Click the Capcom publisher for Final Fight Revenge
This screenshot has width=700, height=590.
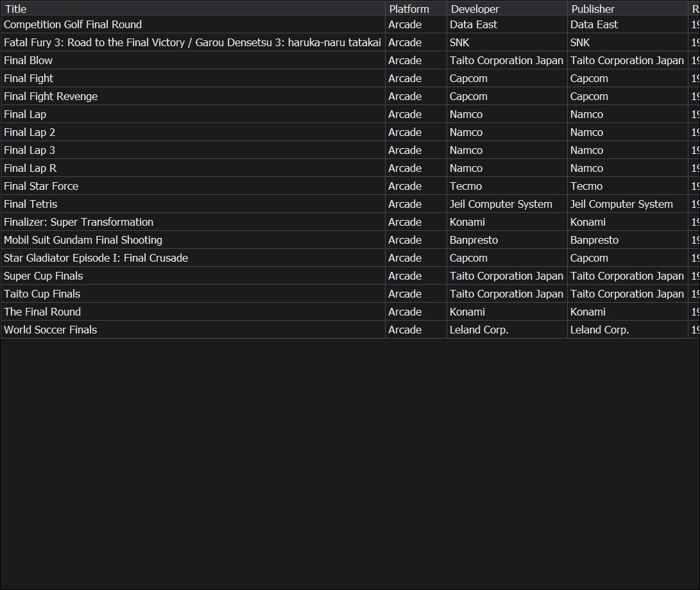point(589,96)
